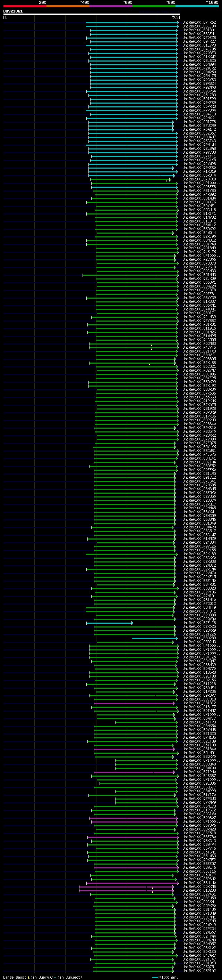Select hit label UniRef100_B9IER9
Viewport: 222px width, 980px height.
tap(199, 99)
